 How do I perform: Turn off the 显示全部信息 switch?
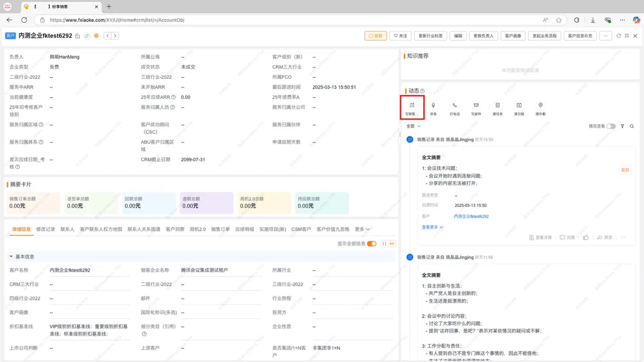coord(372,244)
